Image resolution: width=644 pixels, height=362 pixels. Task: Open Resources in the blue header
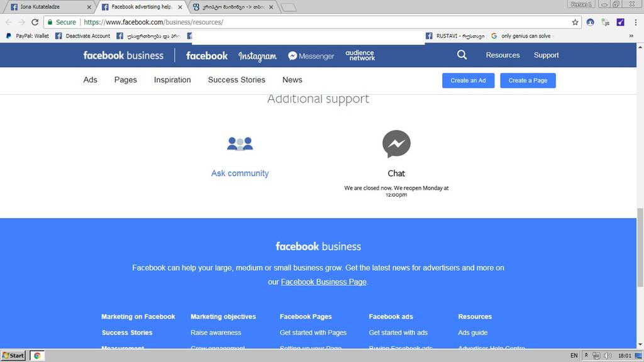coord(502,55)
